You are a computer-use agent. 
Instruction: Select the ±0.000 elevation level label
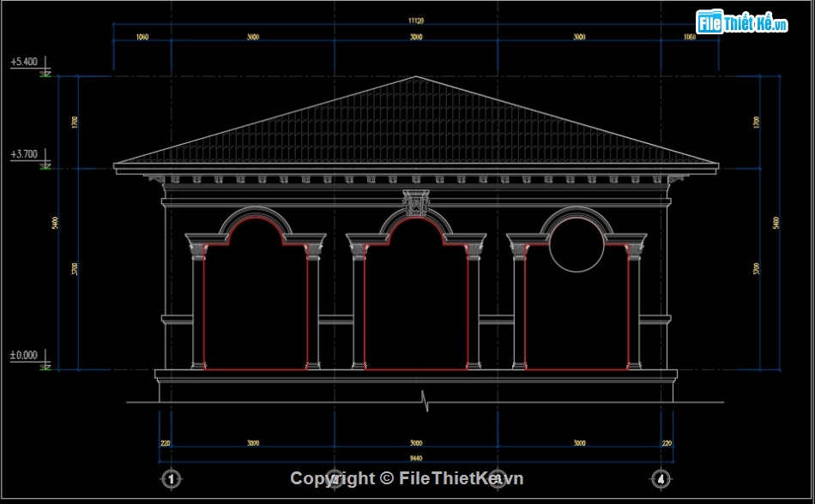24,356
